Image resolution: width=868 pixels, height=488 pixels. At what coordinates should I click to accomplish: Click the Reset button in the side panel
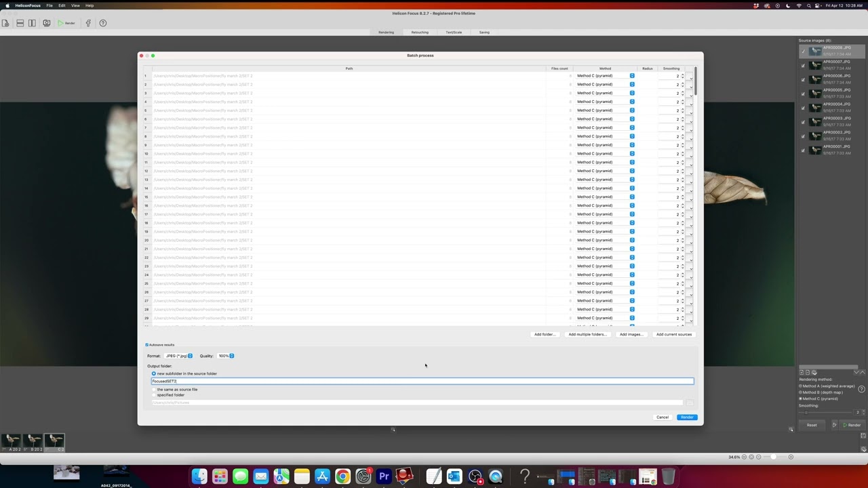click(x=812, y=425)
